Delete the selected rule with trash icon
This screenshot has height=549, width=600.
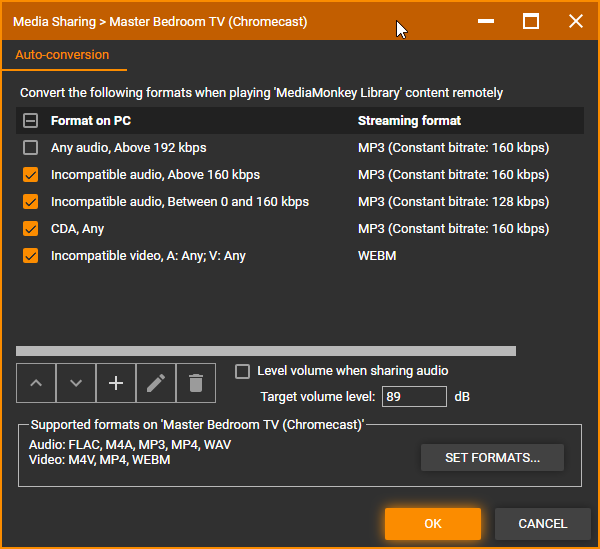pyautogui.click(x=196, y=383)
